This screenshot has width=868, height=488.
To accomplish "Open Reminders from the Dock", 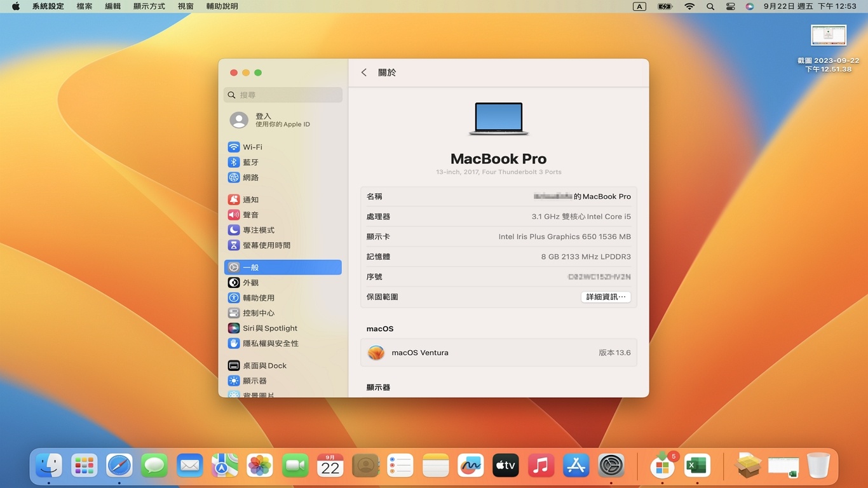I will pos(400,466).
